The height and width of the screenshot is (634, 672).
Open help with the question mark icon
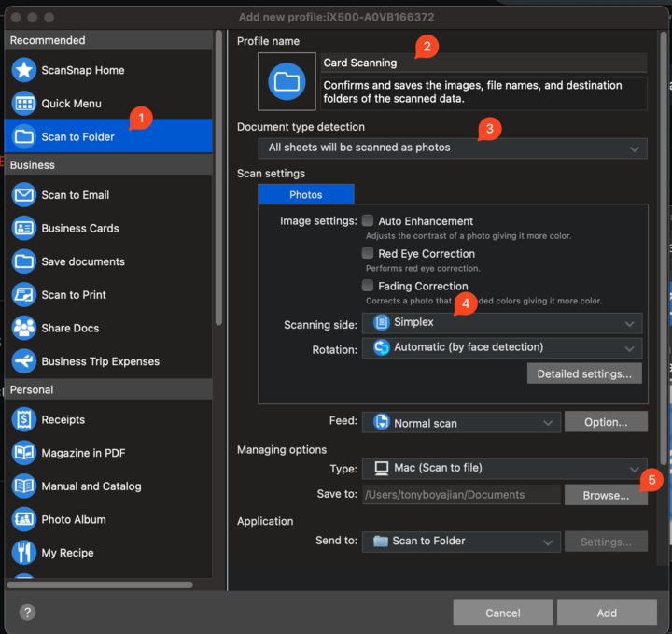[27, 613]
